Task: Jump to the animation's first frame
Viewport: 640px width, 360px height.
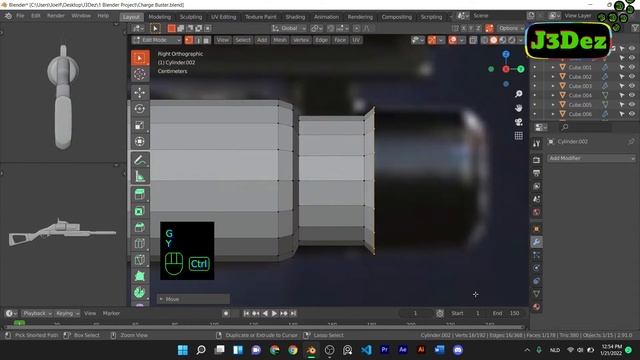Action: pyautogui.click(x=246, y=313)
